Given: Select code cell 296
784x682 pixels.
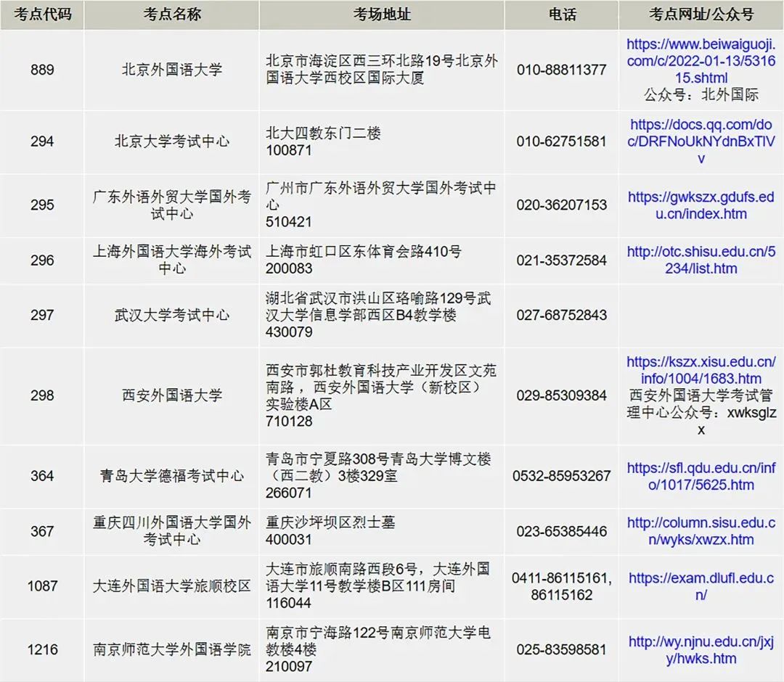Looking at the screenshot, I should (x=43, y=260).
